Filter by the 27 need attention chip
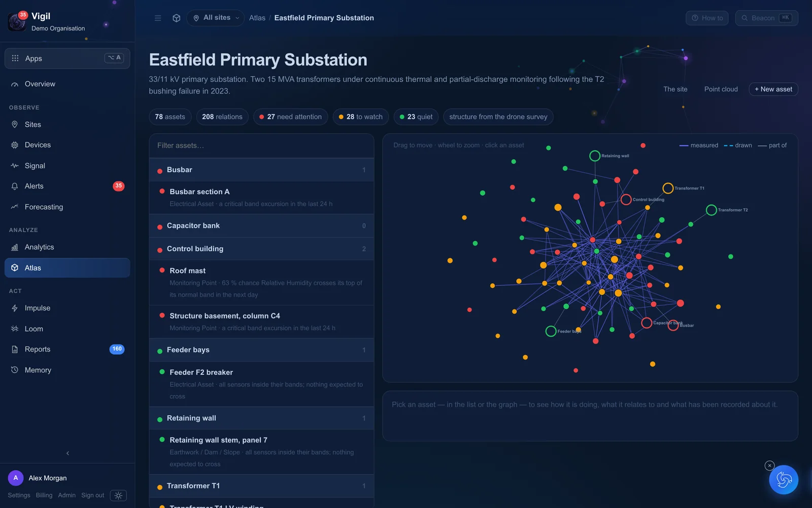 290,117
